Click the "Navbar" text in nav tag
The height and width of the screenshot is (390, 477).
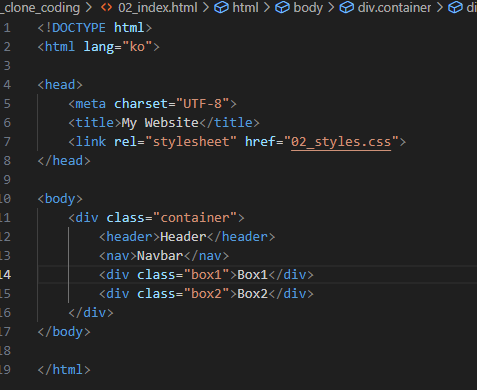(160, 256)
